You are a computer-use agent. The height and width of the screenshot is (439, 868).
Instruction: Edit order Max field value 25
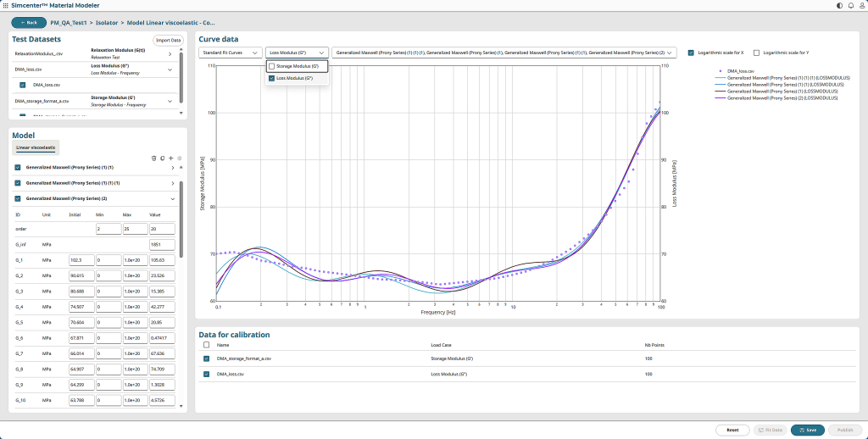[x=135, y=229]
